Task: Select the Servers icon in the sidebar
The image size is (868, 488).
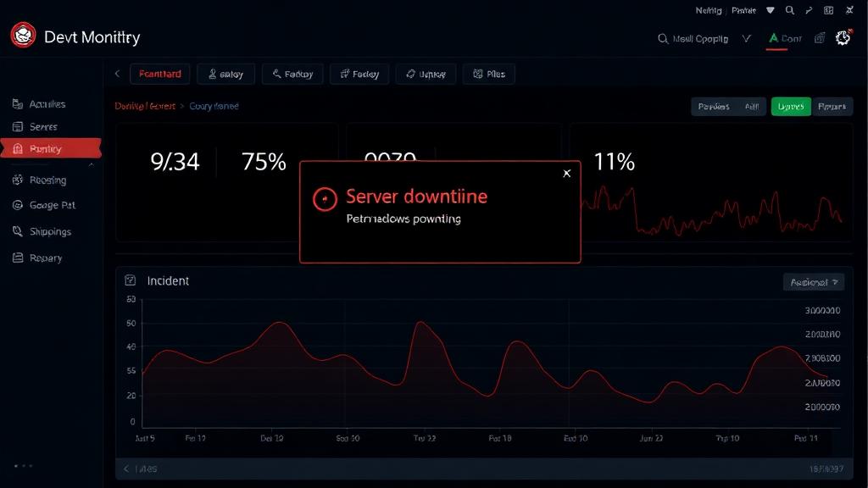Action: click(x=17, y=127)
